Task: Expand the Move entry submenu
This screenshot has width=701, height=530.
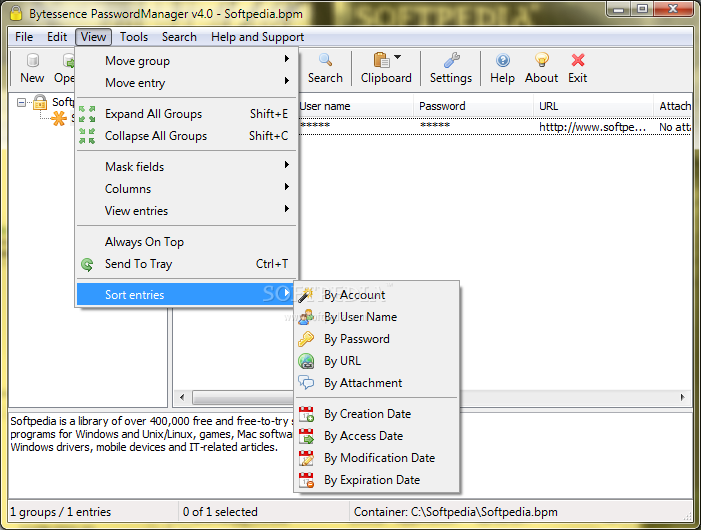Action: (x=186, y=83)
